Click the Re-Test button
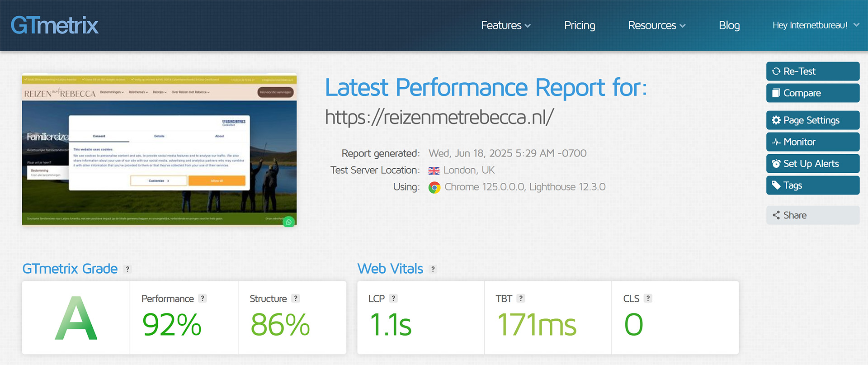Viewport: 868px width, 365px height. coord(813,71)
